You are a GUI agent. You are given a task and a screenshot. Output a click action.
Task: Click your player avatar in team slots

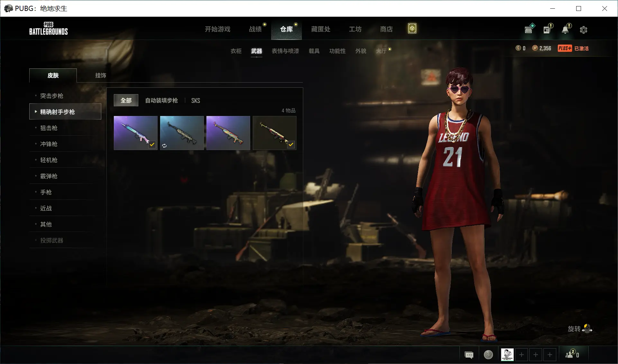click(x=507, y=355)
